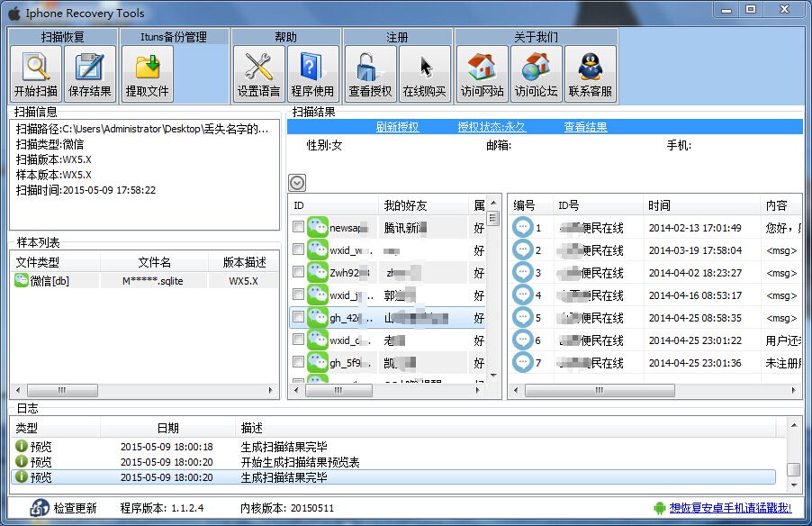Click the 在线购买 buy online icon
812x526 pixels.
(x=426, y=68)
